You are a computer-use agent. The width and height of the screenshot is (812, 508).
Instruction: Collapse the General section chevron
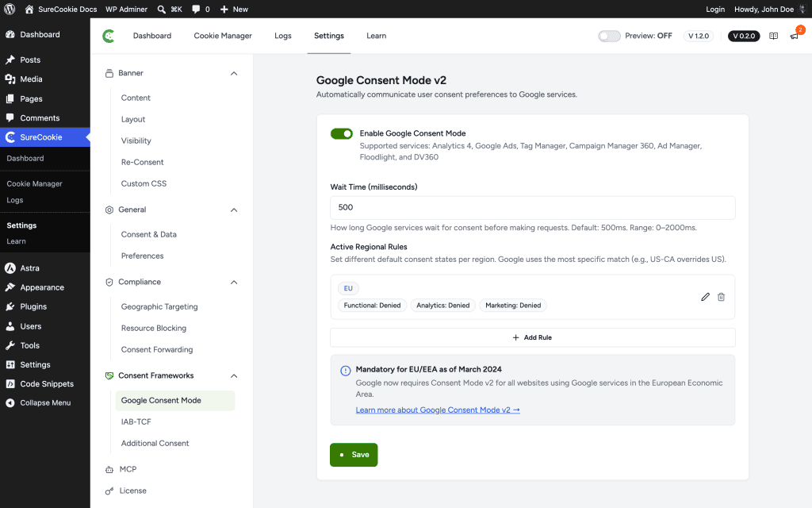(x=234, y=210)
